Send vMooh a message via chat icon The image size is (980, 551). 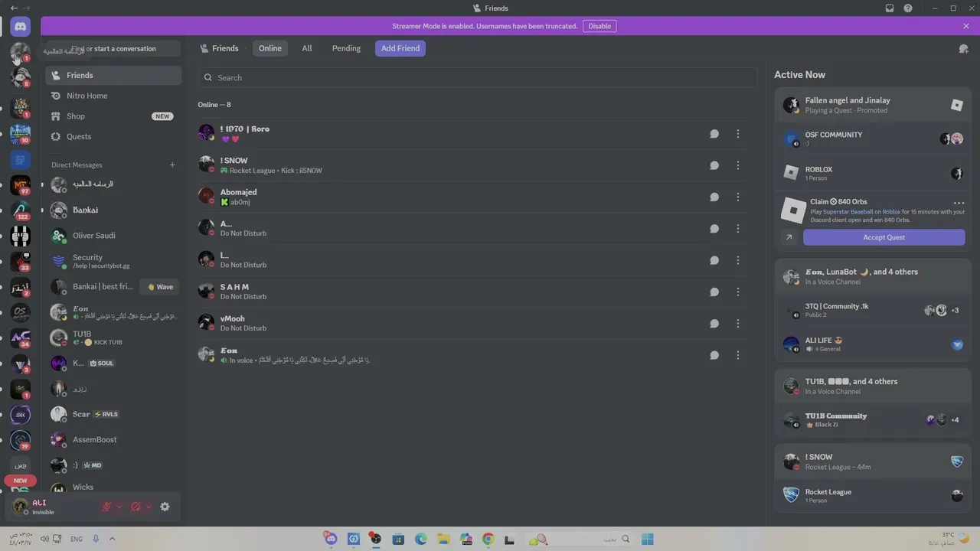coord(714,324)
